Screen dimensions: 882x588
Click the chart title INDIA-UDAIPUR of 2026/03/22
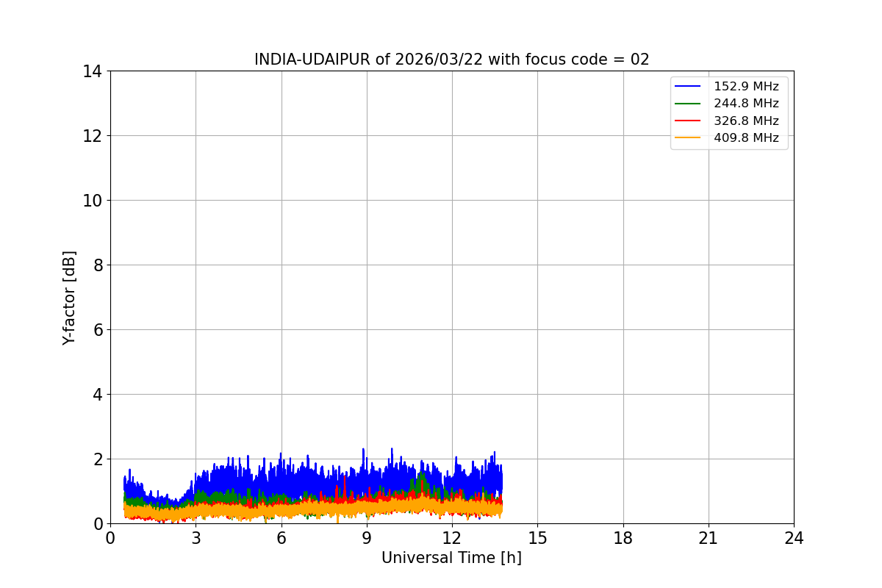(x=452, y=60)
